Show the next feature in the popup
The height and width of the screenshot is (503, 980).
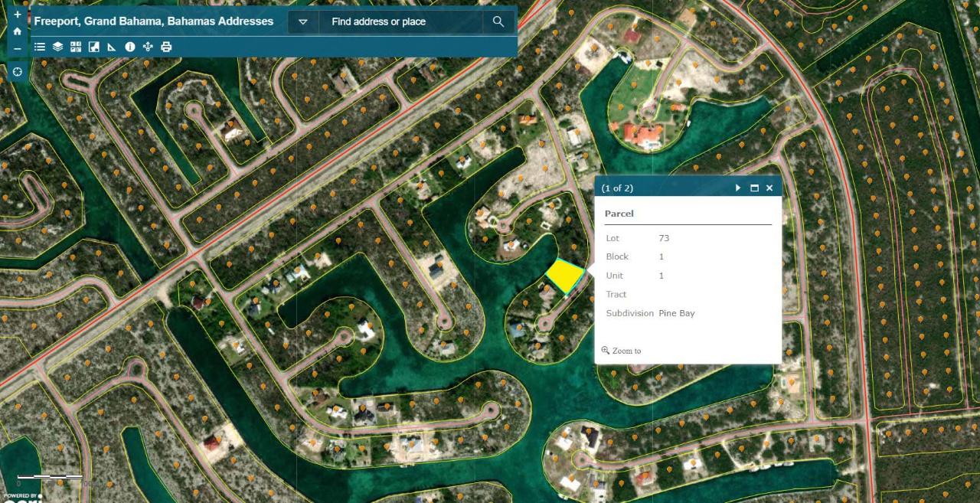point(738,188)
